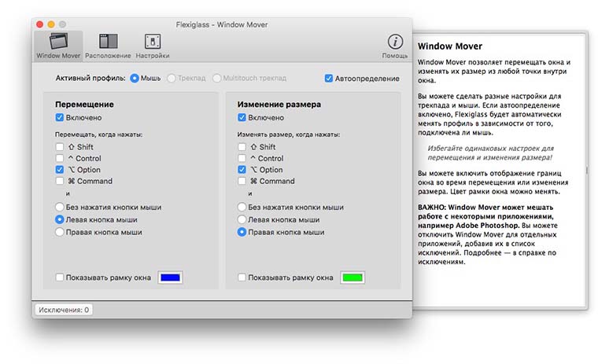Enable Shift modifier for Изменение размера
The height and width of the screenshot is (364, 598).
pos(242,147)
